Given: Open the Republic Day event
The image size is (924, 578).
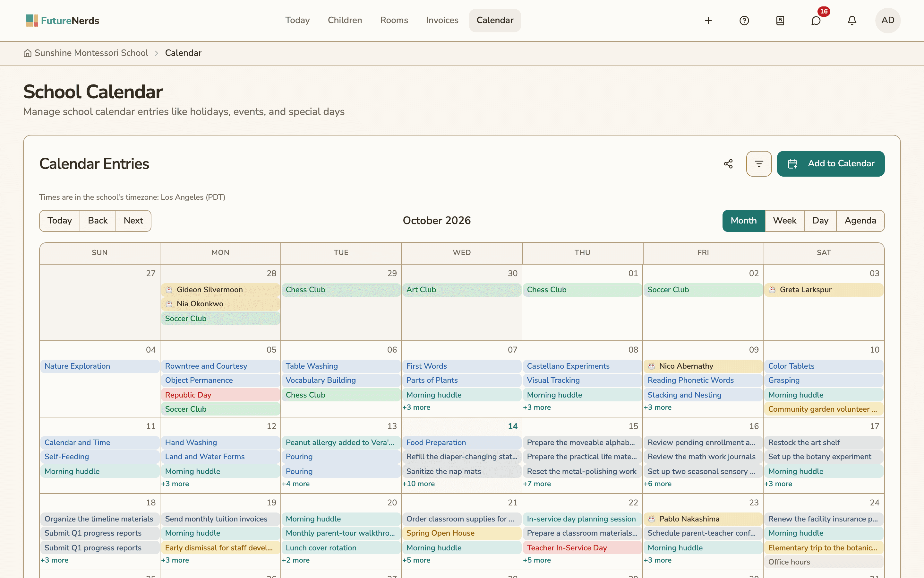Looking at the screenshot, I should 220,395.
